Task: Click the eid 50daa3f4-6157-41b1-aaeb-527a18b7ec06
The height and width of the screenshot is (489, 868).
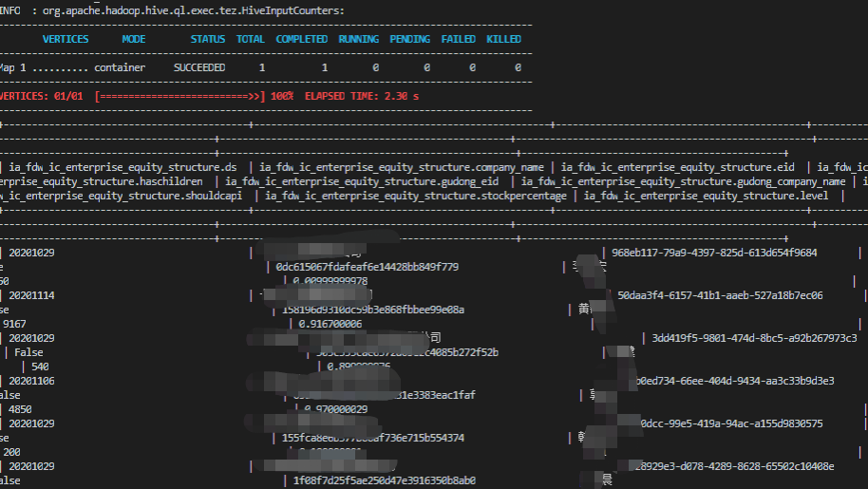Action: (x=720, y=295)
